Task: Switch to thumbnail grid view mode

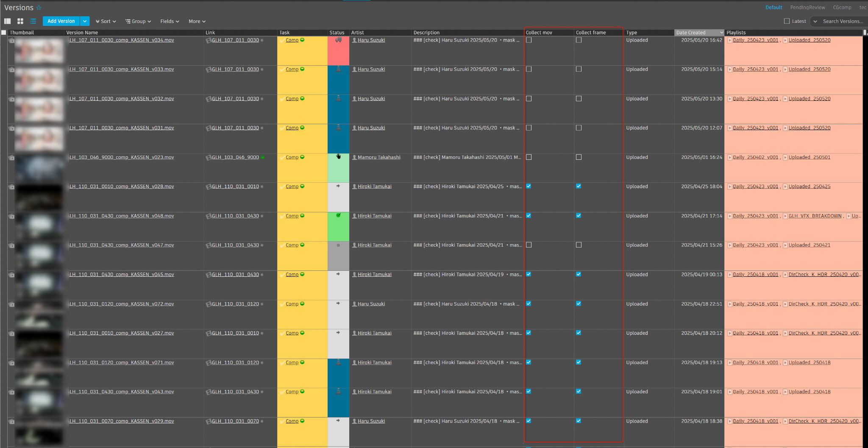Action: (x=20, y=21)
